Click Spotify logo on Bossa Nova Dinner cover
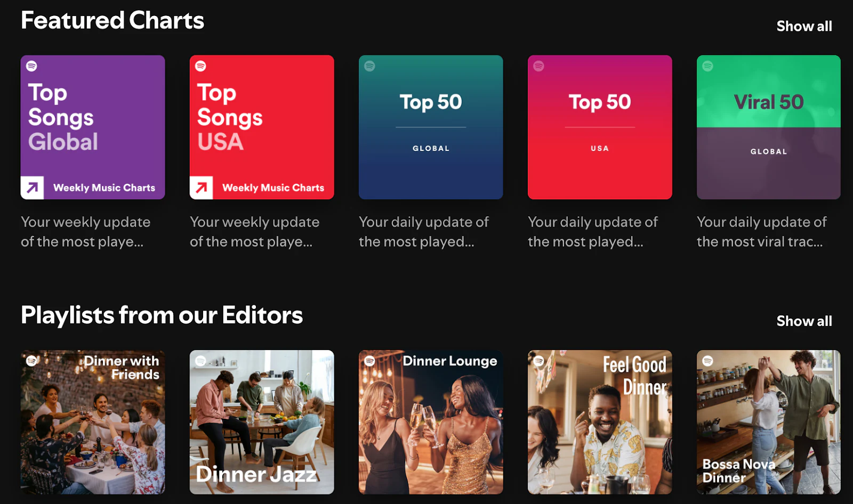This screenshot has height=504, width=853. (x=707, y=361)
